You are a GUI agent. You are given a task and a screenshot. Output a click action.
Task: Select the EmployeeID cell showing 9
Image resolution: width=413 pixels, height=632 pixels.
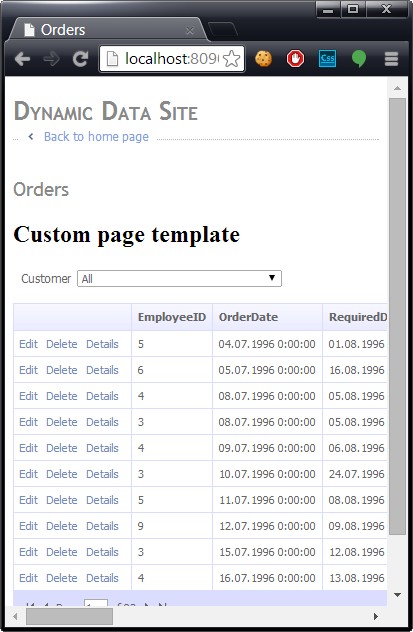coord(172,526)
